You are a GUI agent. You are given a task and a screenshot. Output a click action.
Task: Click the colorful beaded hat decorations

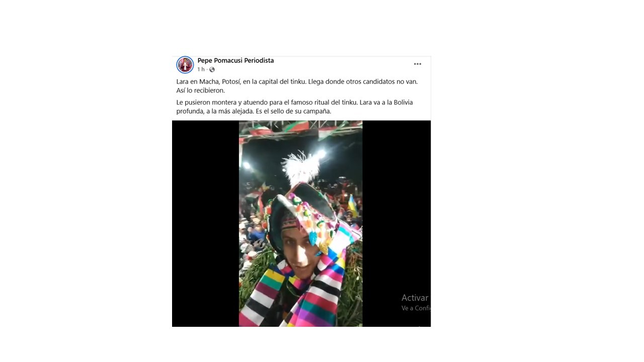point(312,221)
